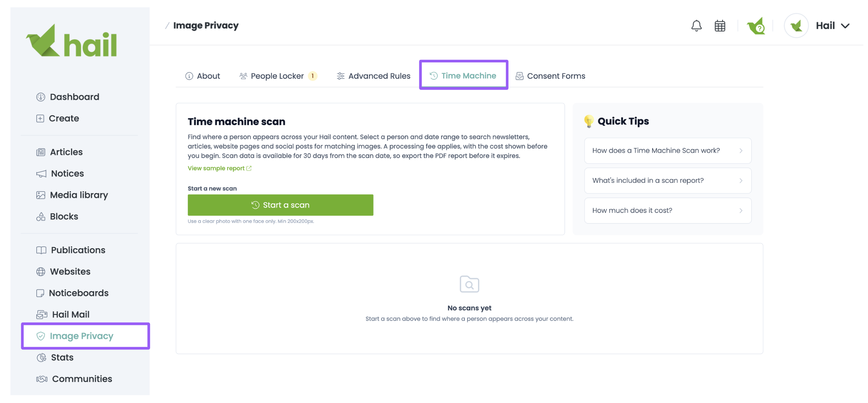Open the calendar grid icon
The image size is (868, 403).
point(720,26)
